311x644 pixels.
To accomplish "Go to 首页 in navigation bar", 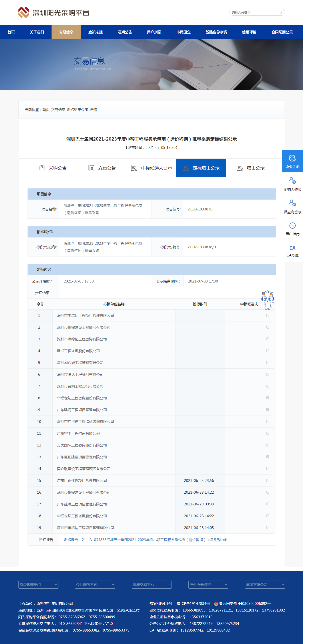I will pos(11,32).
